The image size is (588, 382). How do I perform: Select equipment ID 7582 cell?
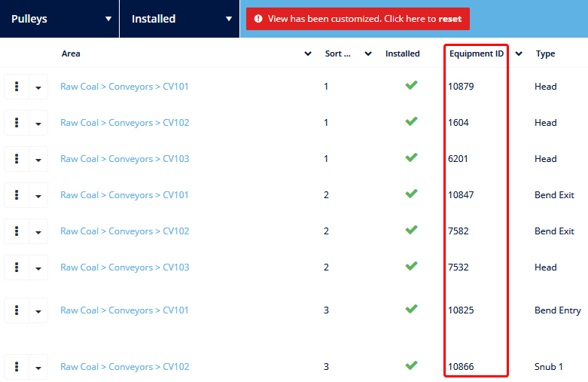(459, 231)
